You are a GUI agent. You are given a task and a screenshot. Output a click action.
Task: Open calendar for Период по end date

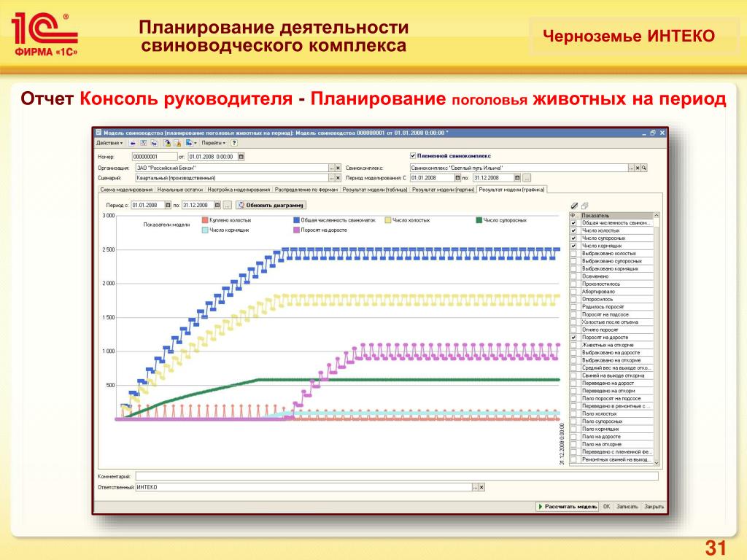(x=217, y=205)
